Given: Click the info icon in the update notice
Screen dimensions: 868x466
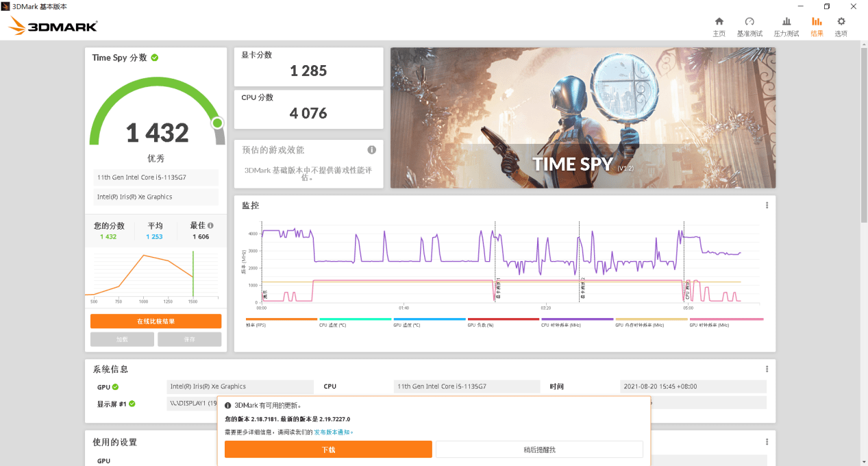Looking at the screenshot, I should click(x=228, y=405).
